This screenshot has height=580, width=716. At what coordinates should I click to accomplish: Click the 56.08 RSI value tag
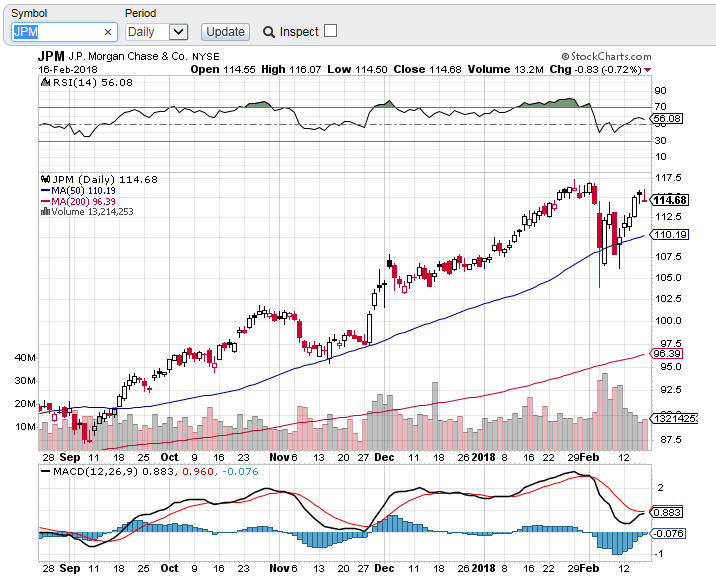(x=666, y=118)
